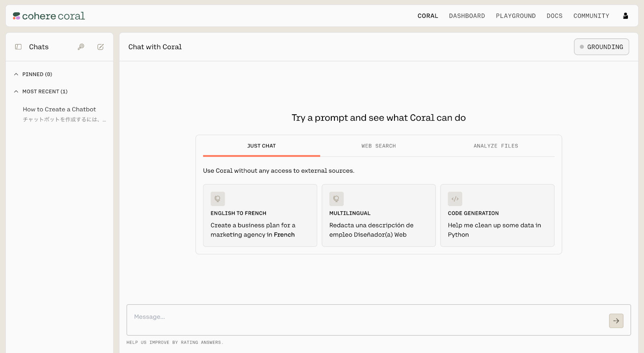Collapse the Chats sidebar panel icon
Screen dimensions: 644x353
tap(18, 47)
